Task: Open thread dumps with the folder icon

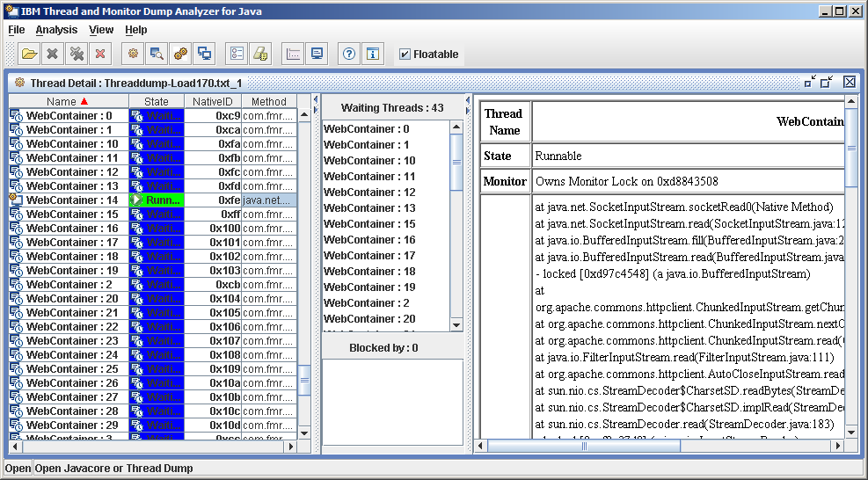Action: (29, 54)
